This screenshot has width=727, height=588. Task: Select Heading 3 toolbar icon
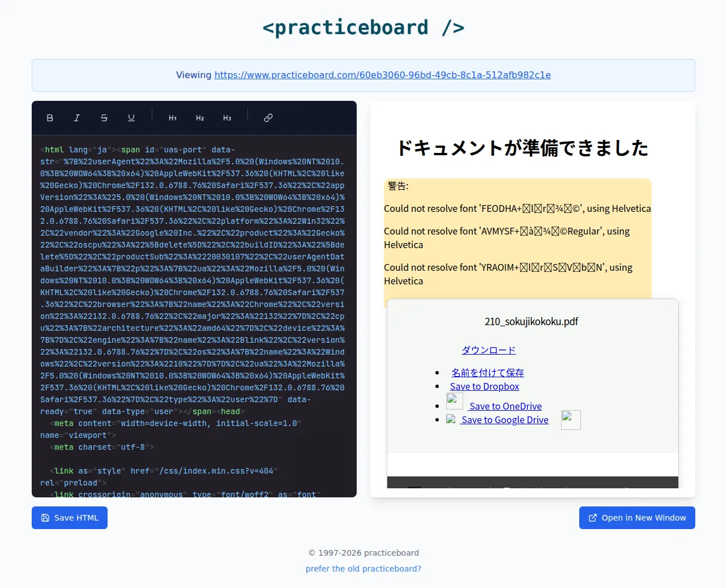[x=227, y=118]
